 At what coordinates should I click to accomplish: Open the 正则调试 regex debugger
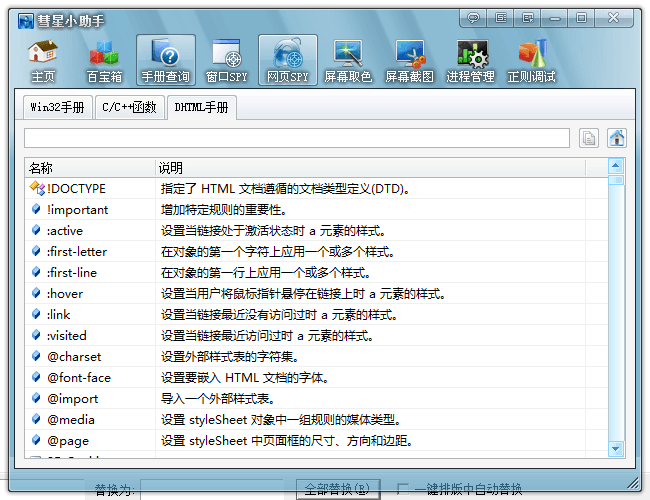click(531, 60)
